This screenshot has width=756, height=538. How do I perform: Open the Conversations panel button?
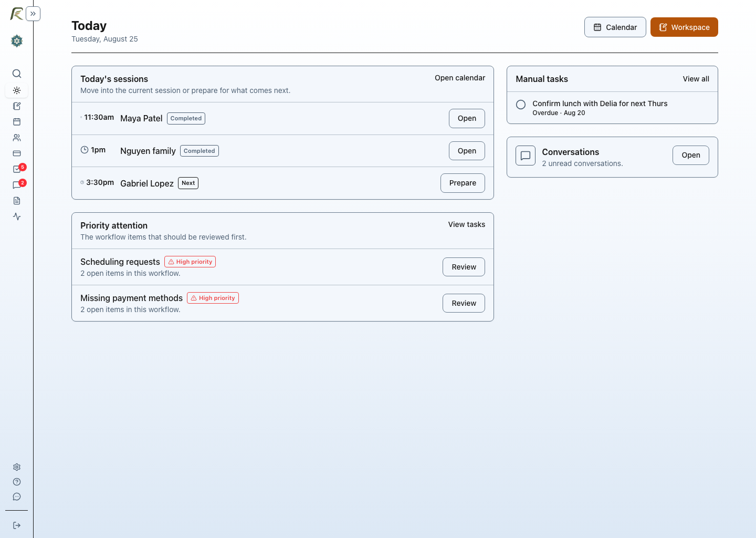pos(691,155)
